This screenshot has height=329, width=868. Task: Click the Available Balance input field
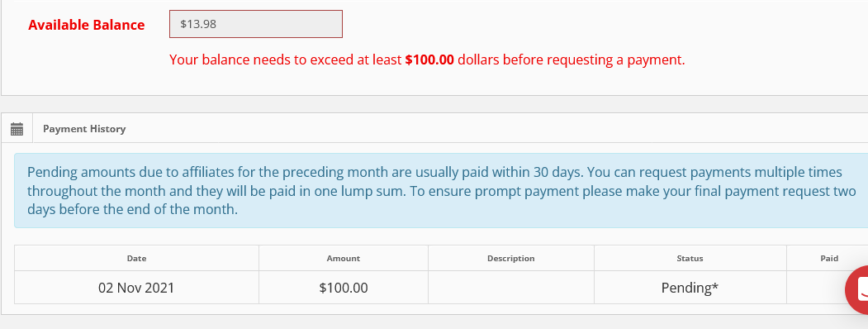256,24
